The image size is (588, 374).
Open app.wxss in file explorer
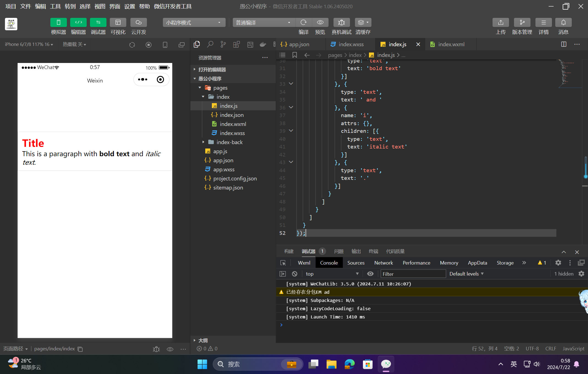coord(223,169)
